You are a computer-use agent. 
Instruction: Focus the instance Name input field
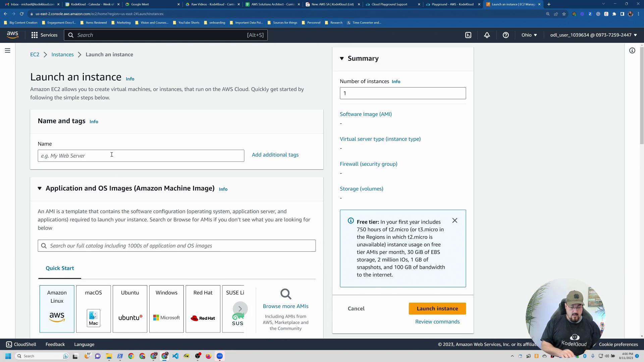[x=141, y=156]
